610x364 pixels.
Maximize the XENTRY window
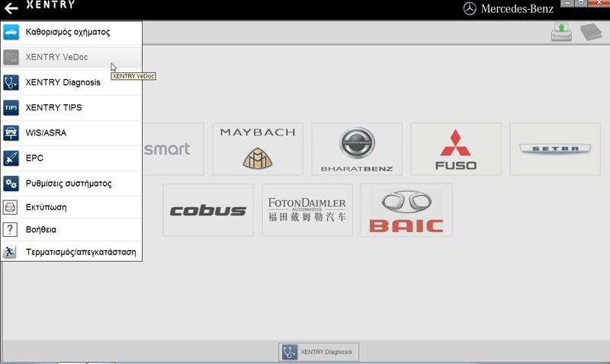pyautogui.click(x=581, y=3)
